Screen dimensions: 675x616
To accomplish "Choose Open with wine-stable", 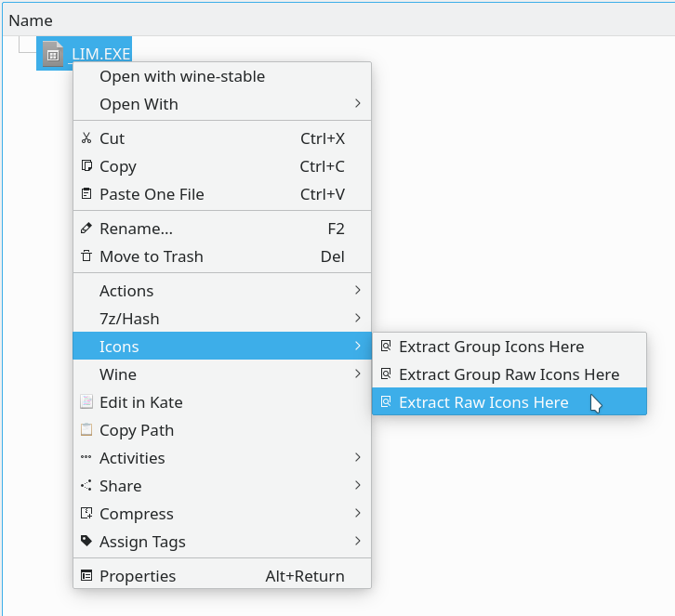I will coord(222,76).
